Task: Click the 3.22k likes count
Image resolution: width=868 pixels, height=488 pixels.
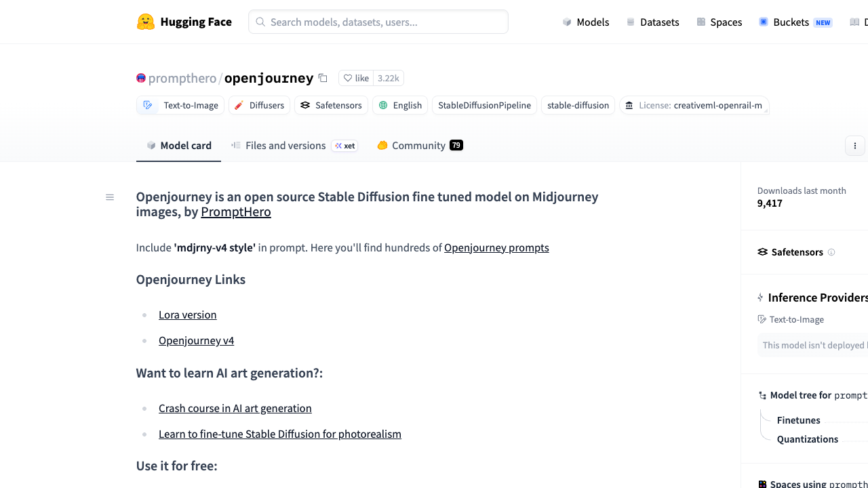Action: coord(389,78)
